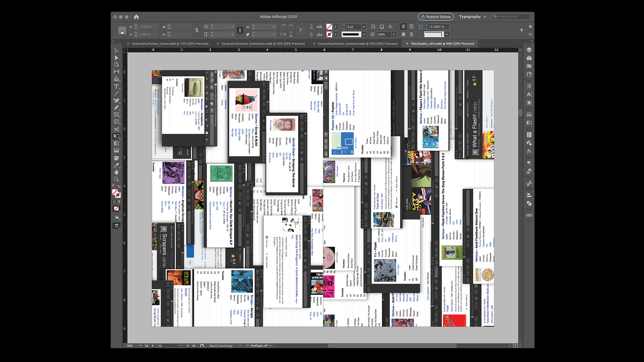The image size is (644, 362).
Task: Select the Zoom tool
Action: pos(116,179)
